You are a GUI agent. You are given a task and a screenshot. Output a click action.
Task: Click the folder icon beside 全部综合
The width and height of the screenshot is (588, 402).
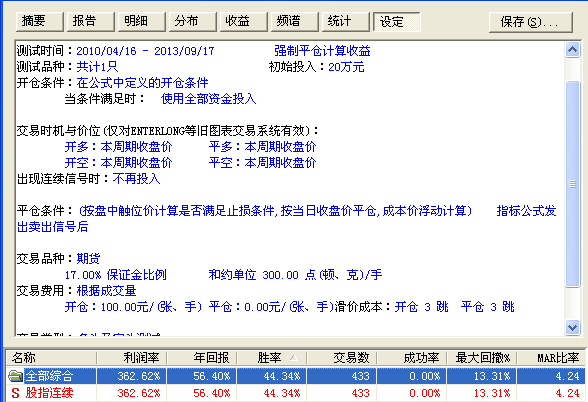pyautogui.click(x=15, y=376)
